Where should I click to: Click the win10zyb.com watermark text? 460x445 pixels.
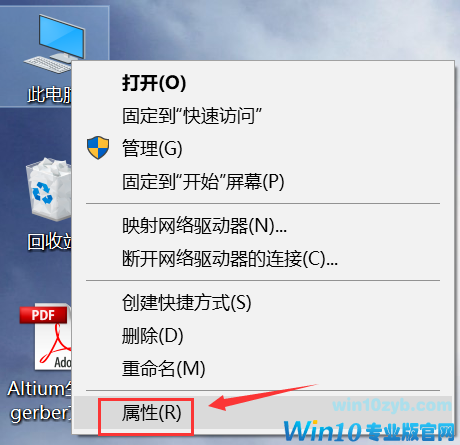click(392, 405)
